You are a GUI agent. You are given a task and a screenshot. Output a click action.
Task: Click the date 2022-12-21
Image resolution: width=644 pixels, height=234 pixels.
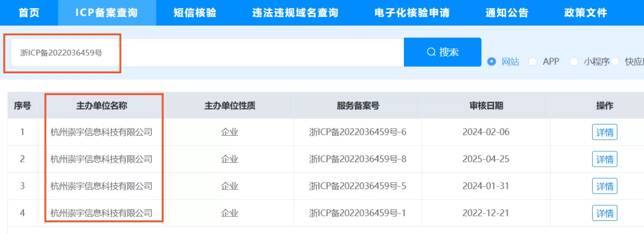486,213
